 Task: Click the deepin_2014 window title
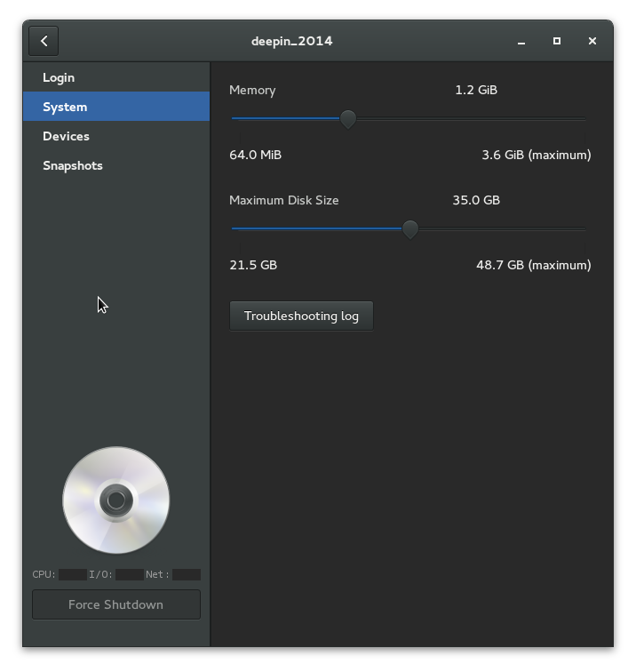click(x=291, y=41)
